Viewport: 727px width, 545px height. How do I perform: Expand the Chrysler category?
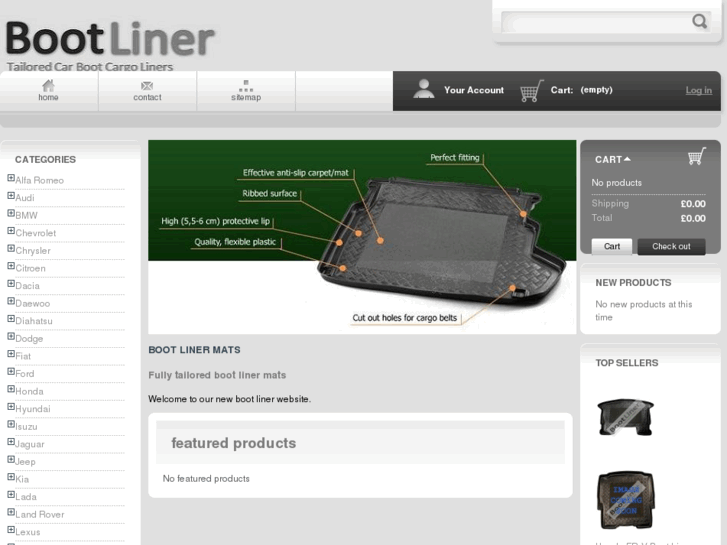[11, 249]
